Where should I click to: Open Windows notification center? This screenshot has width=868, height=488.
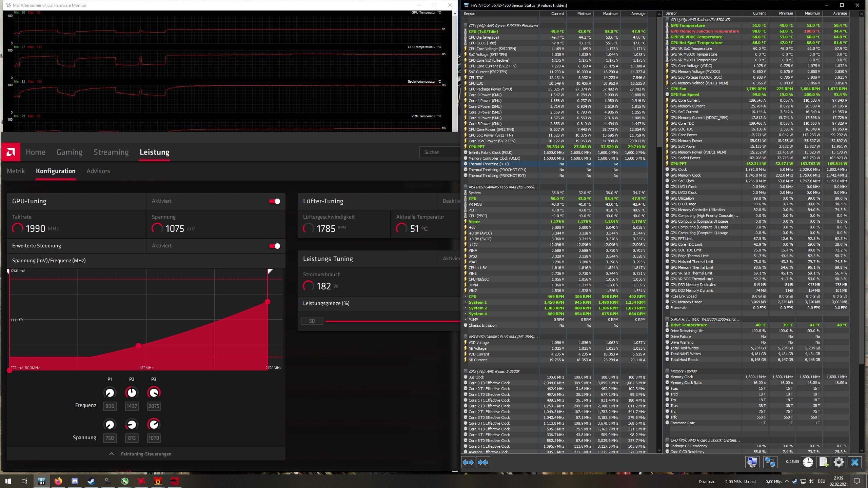857,481
